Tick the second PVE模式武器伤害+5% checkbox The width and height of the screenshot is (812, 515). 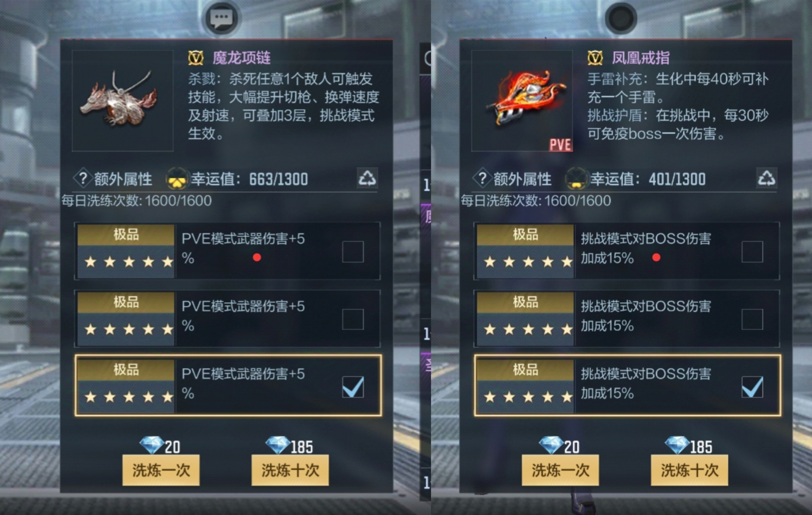pos(353,319)
